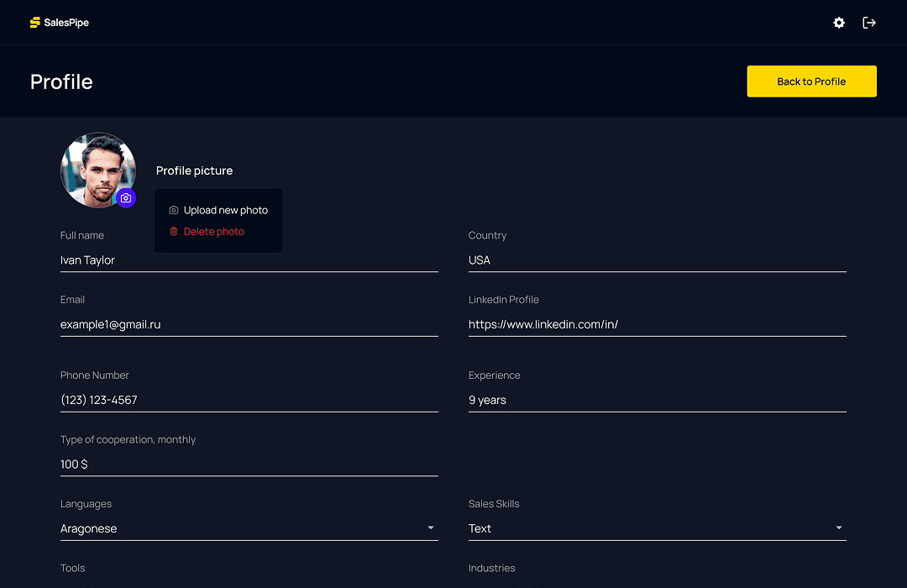Viewport: 907px width, 588px height.
Task: Open the settings gear icon
Action: pyautogui.click(x=838, y=23)
